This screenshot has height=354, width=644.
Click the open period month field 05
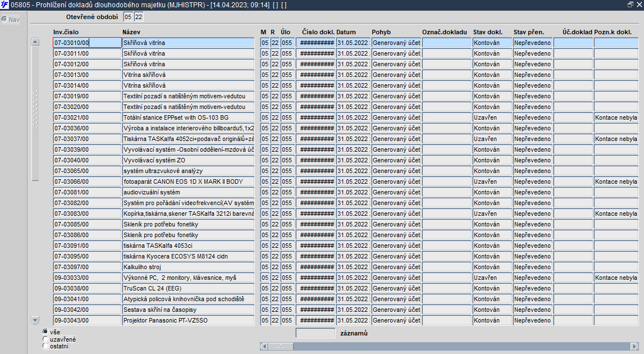point(128,17)
